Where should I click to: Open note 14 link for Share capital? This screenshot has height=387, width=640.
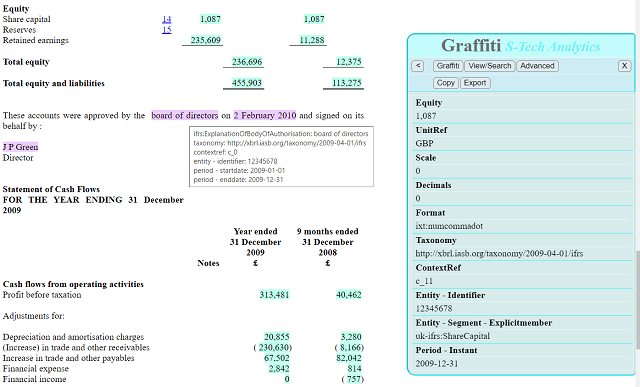pos(167,19)
